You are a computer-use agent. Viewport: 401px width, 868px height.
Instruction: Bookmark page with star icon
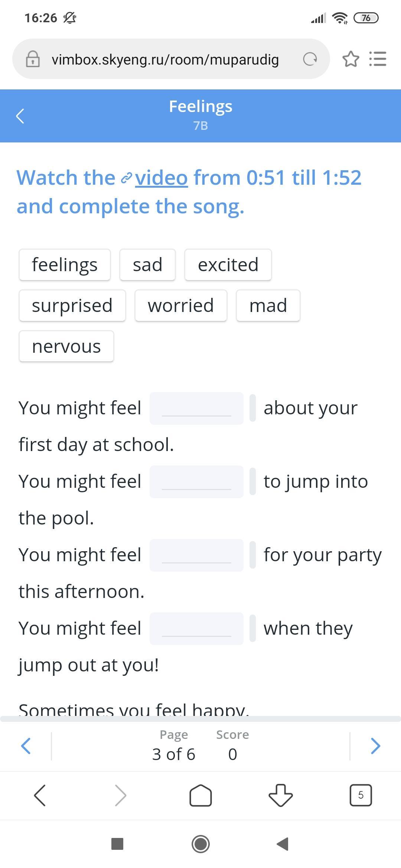(x=351, y=59)
